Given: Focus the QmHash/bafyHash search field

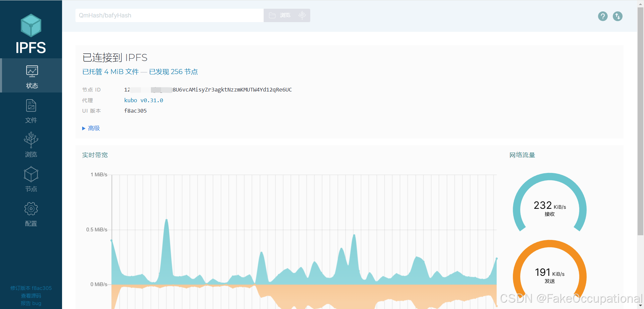Looking at the screenshot, I should pyautogui.click(x=169, y=15).
